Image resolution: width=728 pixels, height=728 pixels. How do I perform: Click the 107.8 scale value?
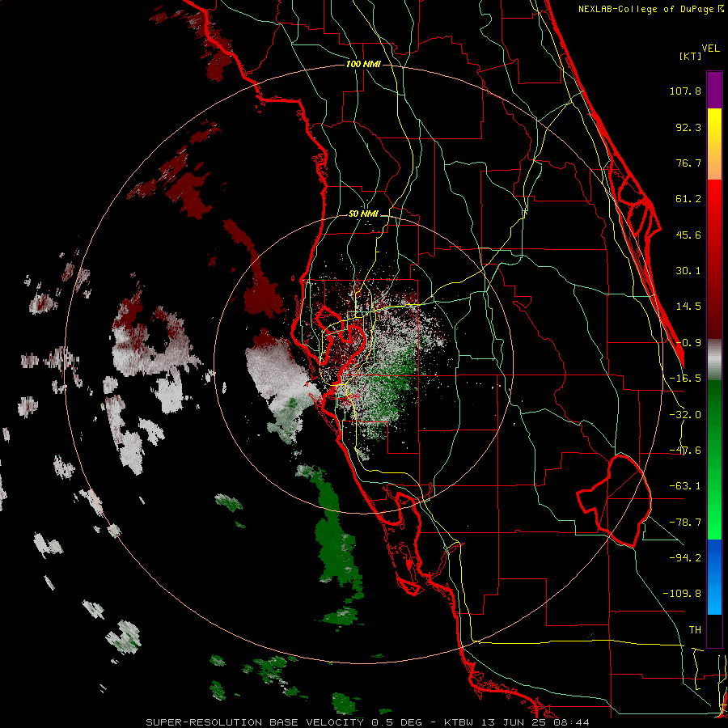coord(685,91)
